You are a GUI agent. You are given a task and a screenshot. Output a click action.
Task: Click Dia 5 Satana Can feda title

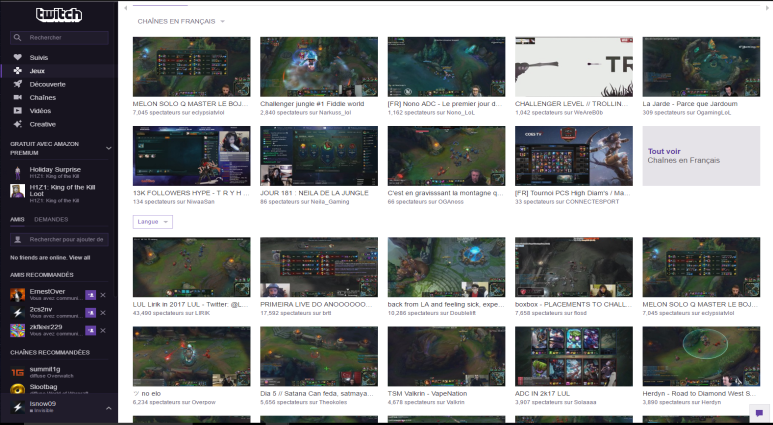pos(317,393)
